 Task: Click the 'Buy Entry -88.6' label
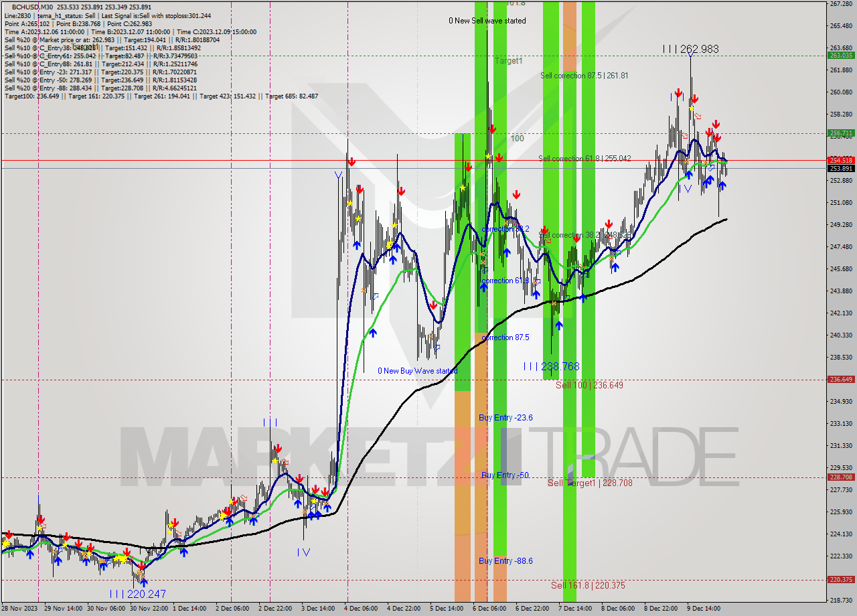click(505, 561)
